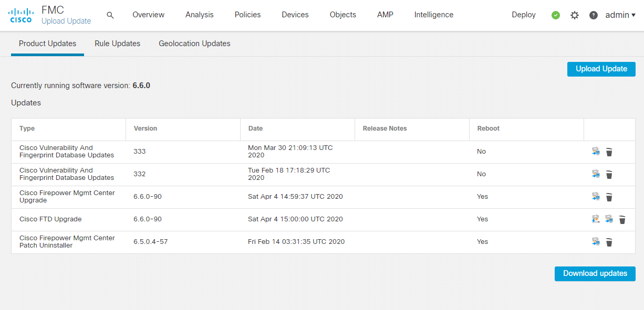Screen dimensions: 644x310
Task: Open the search magnifier icon
Action: [x=110, y=15]
